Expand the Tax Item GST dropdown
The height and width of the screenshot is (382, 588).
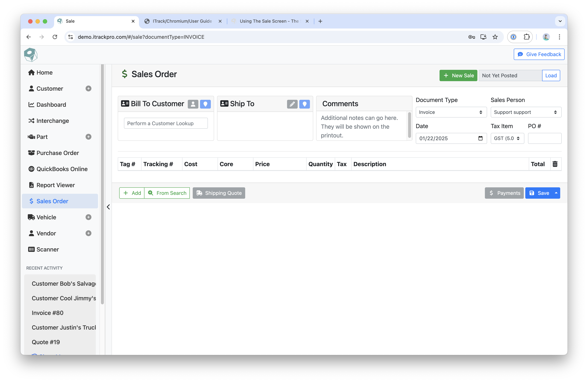507,138
